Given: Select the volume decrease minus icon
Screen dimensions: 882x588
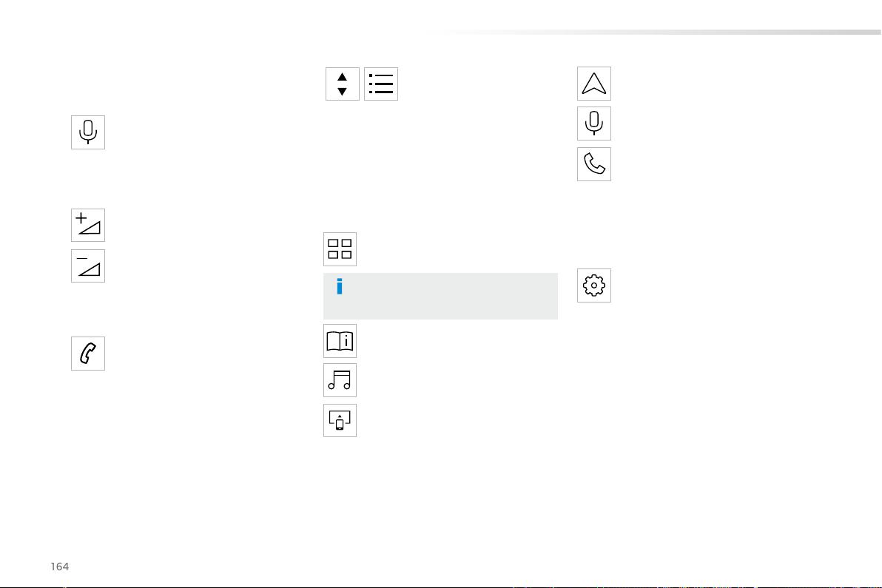Looking at the screenshot, I should [88, 266].
